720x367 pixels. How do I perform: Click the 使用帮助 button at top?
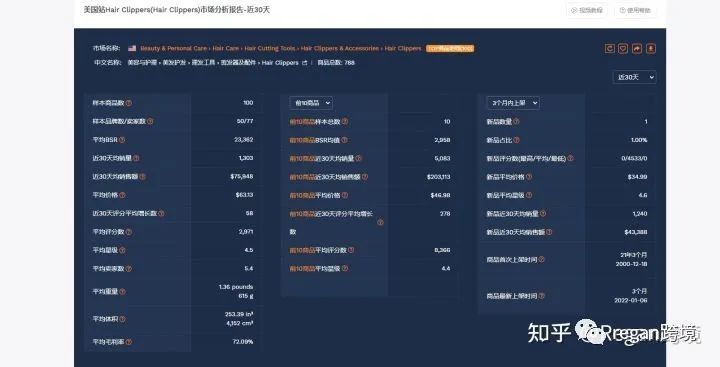tap(635, 10)
